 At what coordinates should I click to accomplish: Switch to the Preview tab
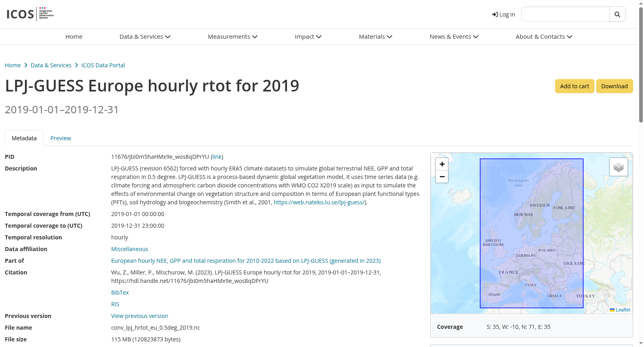[x=61, y=138]
